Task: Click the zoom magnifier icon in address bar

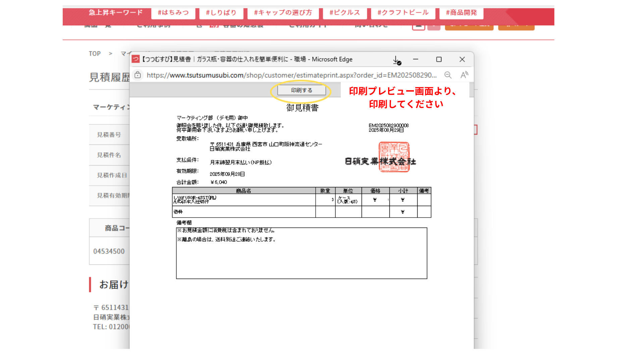Action: [x=448, y=75]
